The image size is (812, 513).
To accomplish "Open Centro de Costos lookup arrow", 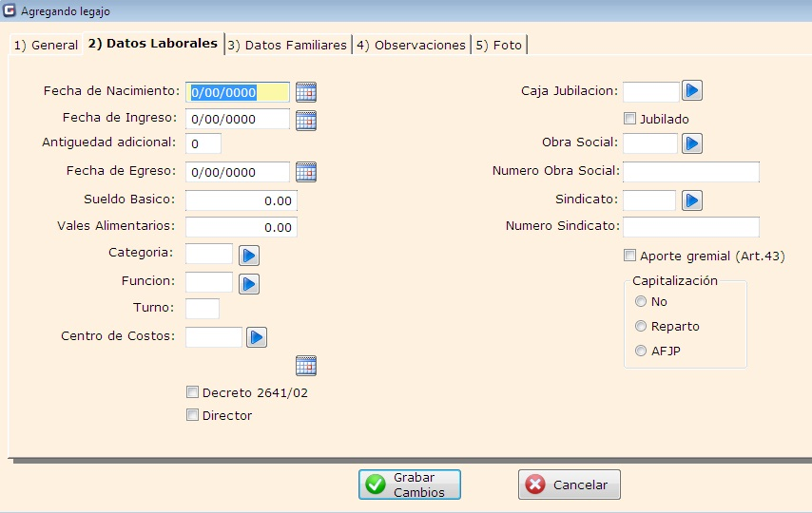I will [257, 337].
